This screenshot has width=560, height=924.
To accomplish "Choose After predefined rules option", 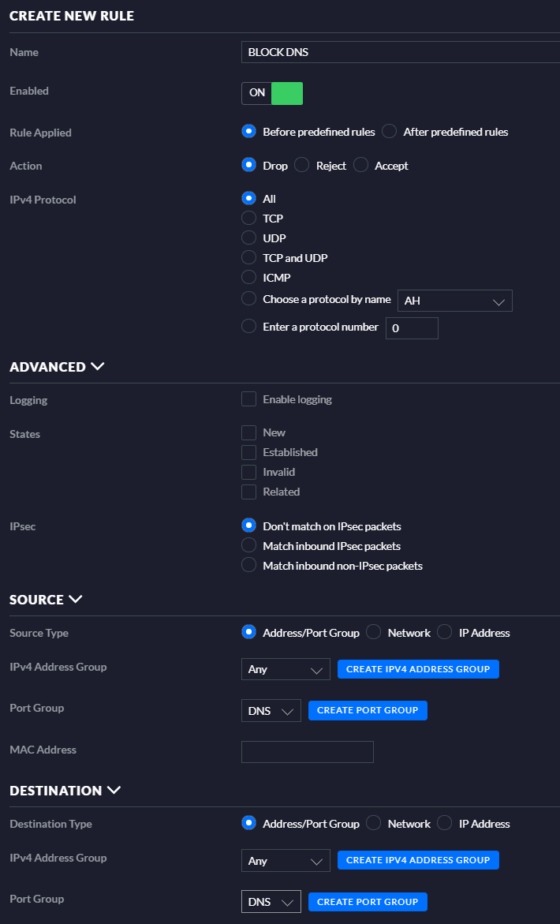I will (390, 132).
